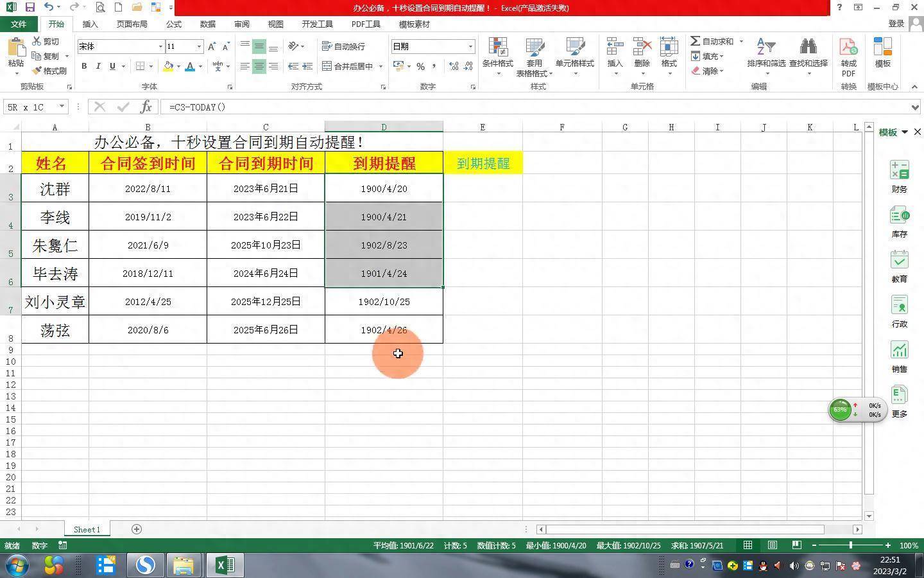
Task: Open the font size dropdown
Action: (199, 46)
